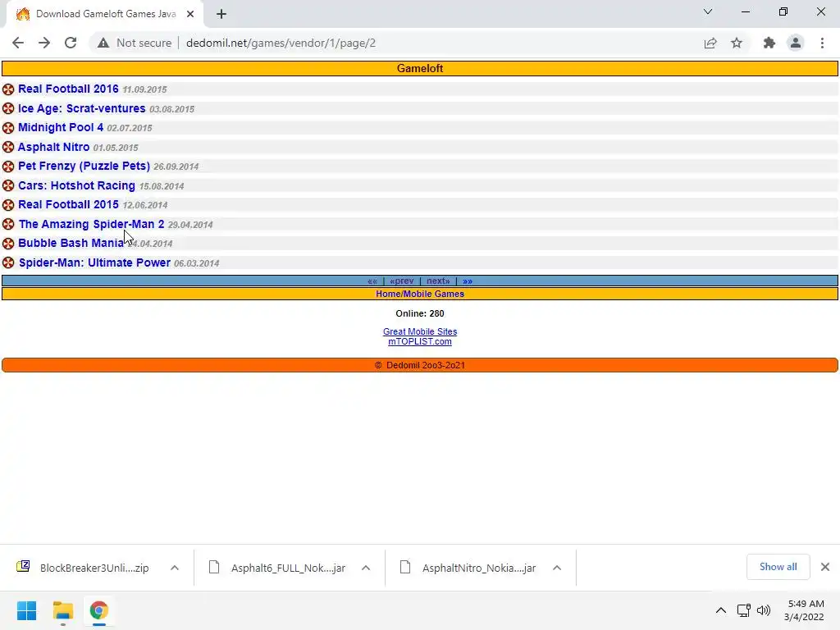Click the Chrome icon in the taskbar

[x=99, y=610]
